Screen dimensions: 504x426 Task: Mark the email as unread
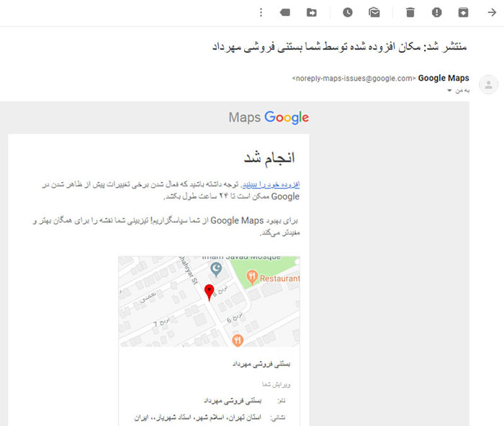coord(374,12)
